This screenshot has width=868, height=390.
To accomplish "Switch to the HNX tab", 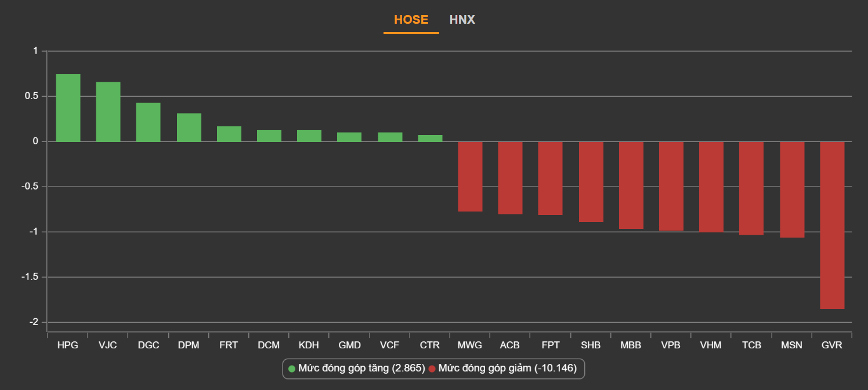I will point(462,20).
